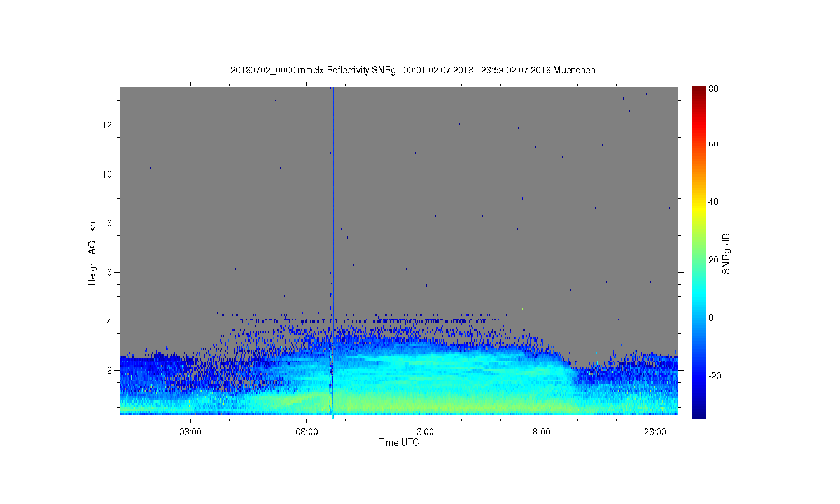Click the '23:00' time tick label
Image resolution: width=840 pixels, height=504 pixels.
click(655, 432)
